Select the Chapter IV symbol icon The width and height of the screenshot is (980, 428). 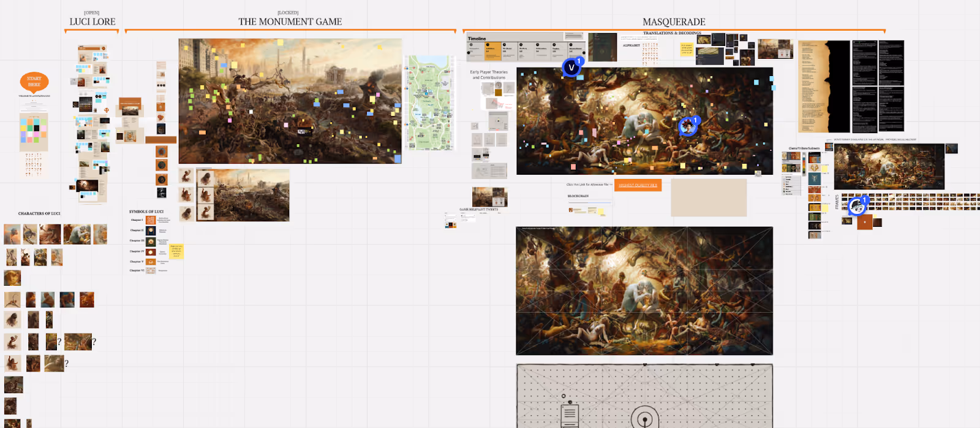tap(151, 251)
